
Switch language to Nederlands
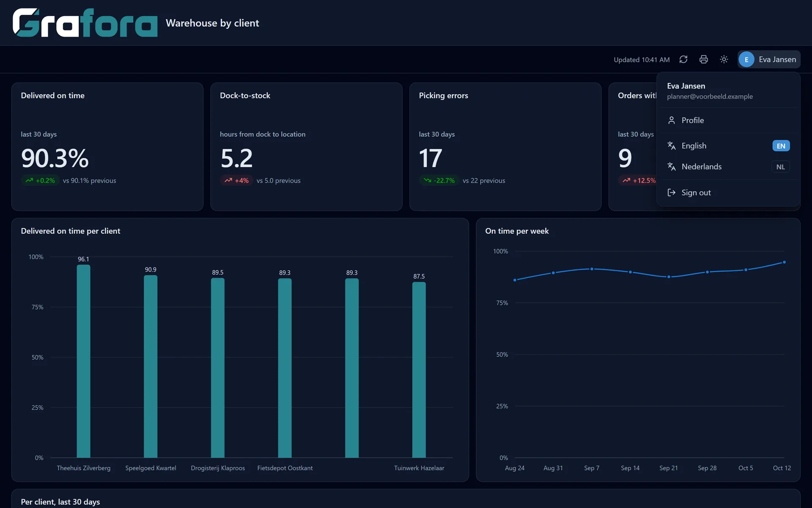coord(728,167)
